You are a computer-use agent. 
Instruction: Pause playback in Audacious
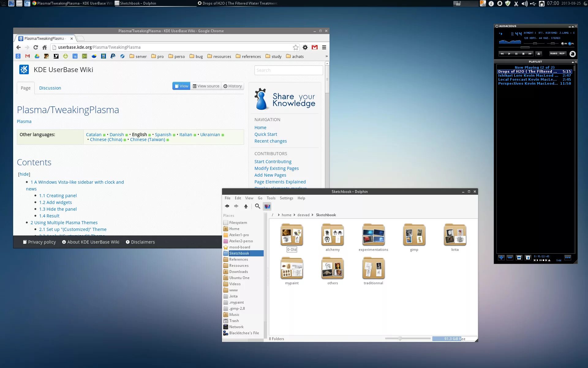[516, 54]
